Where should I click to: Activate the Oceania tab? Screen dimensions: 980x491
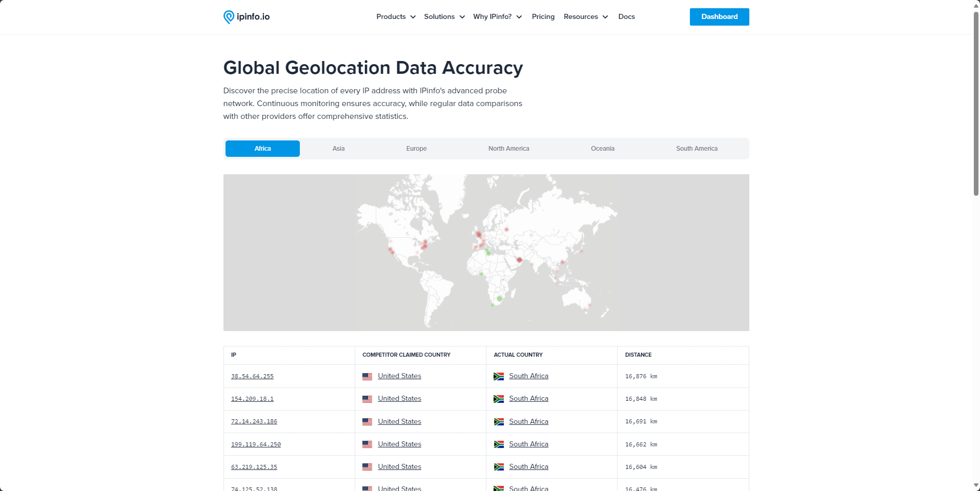[x=602, y=148]
